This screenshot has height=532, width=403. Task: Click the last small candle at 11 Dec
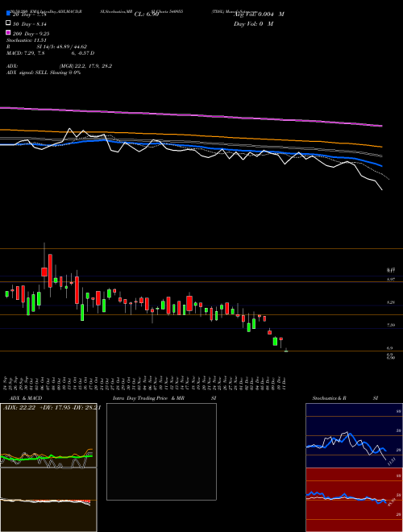pos(286,351)
